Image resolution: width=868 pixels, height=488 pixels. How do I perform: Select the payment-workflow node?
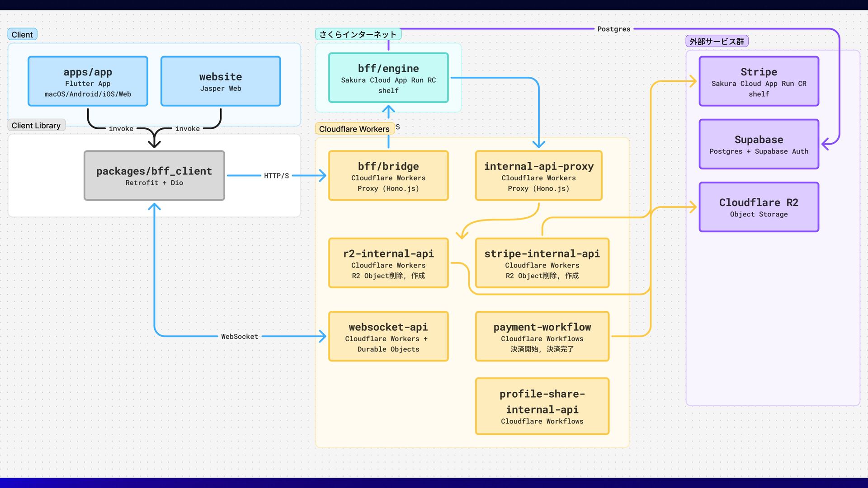(542, 337)
